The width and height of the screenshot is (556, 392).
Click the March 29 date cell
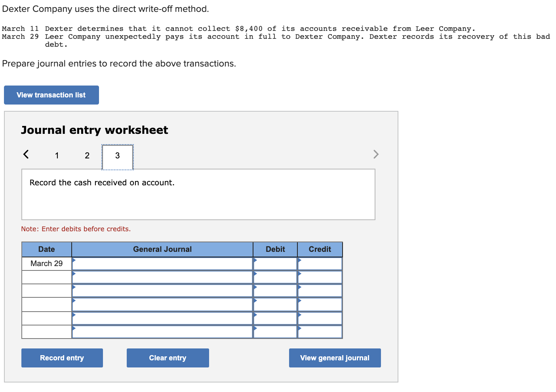point(46,263)
